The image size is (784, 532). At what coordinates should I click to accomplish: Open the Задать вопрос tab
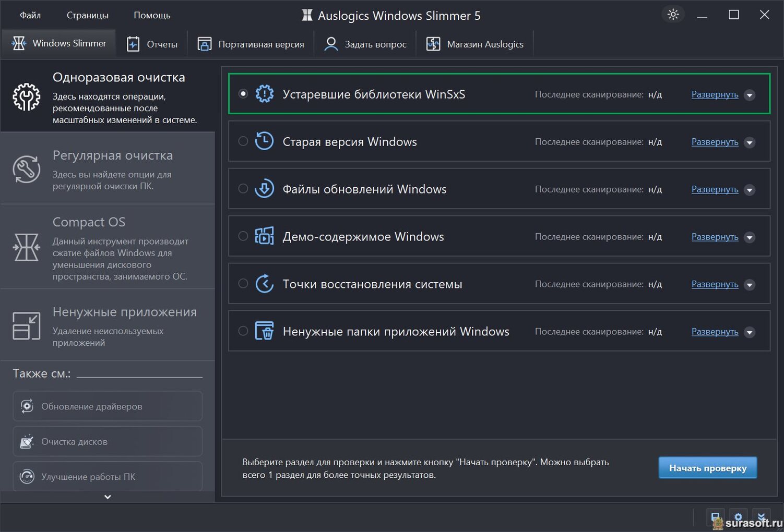pos(365,44)
